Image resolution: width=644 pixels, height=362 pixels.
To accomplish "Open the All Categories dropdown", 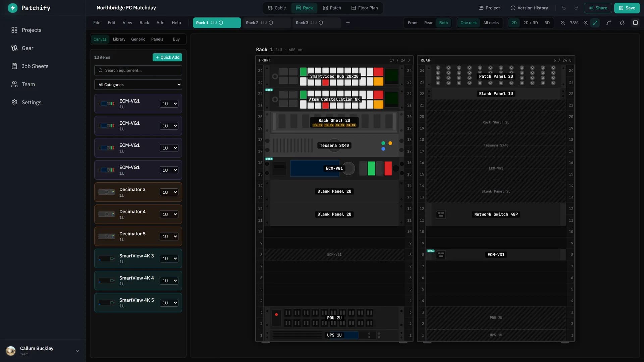I will pos(138,85).
